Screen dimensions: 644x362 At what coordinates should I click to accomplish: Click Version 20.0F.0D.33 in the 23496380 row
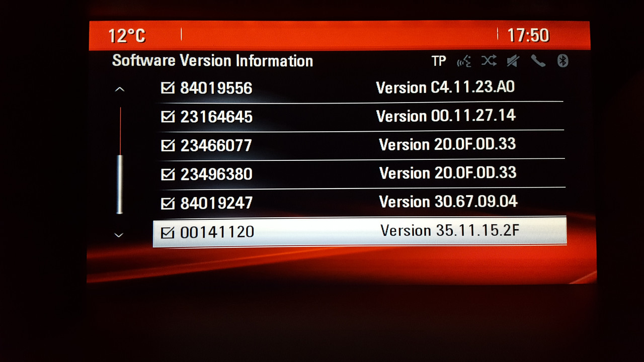pos(448,173)
